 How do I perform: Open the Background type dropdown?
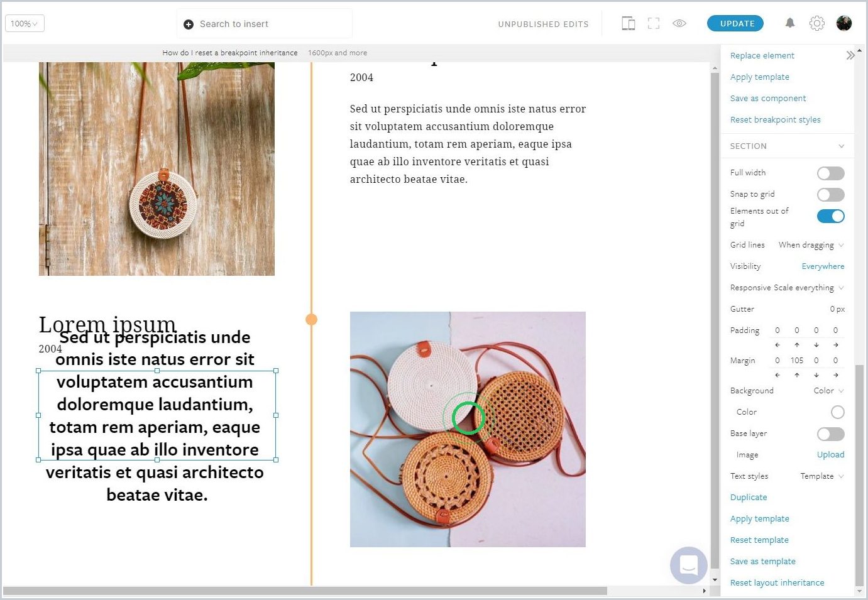828,391
